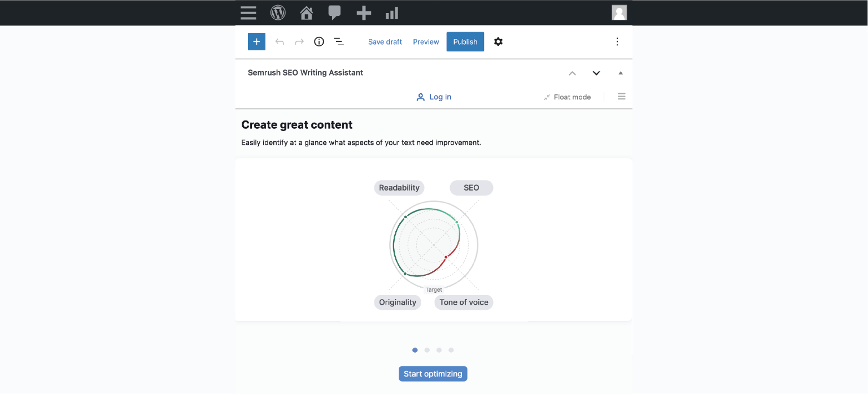868x394 pixels.
Task: Click the WordPress logo icon
Action: point(278,12)
